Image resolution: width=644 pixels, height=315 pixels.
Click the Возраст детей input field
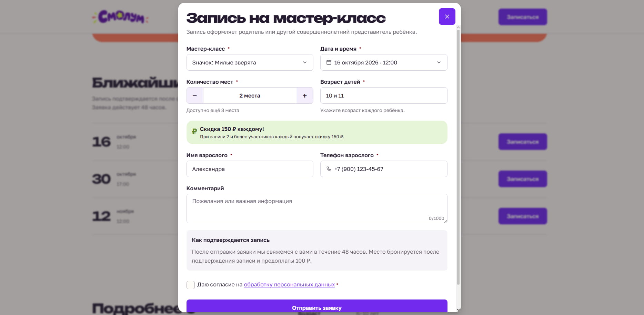click(384, 95)
